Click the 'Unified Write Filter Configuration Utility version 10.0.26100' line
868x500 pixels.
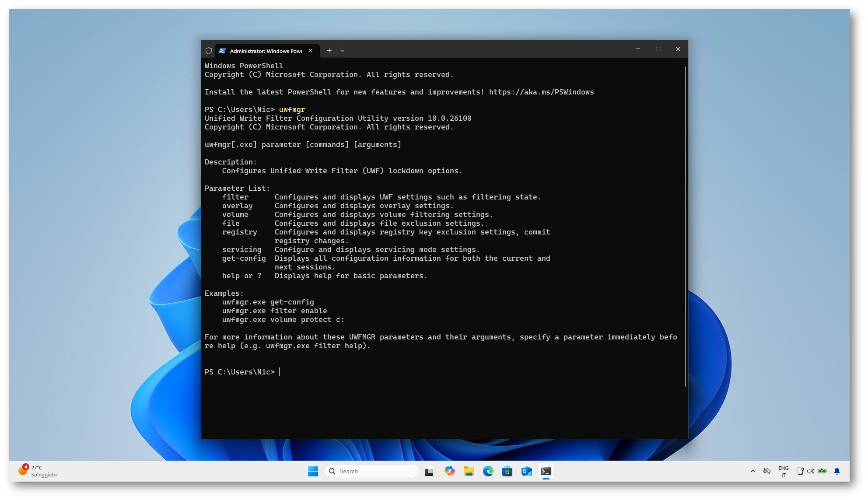pyautogui.click(x=338, y=119)
